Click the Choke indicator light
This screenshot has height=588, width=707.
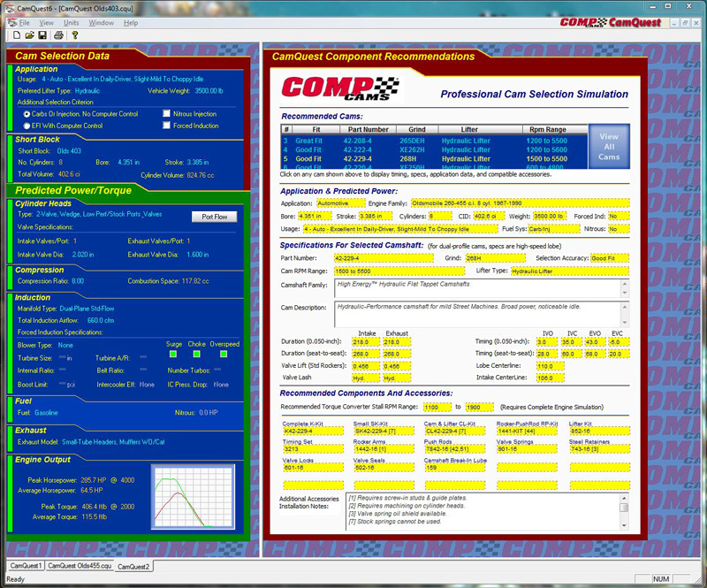tap(196, 355)
